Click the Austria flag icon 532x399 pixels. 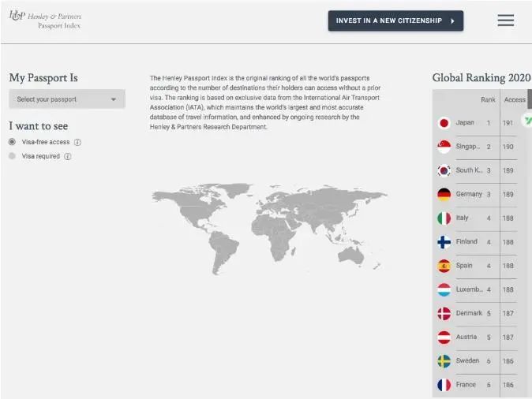pyautogui.click(x=444, y=337)
